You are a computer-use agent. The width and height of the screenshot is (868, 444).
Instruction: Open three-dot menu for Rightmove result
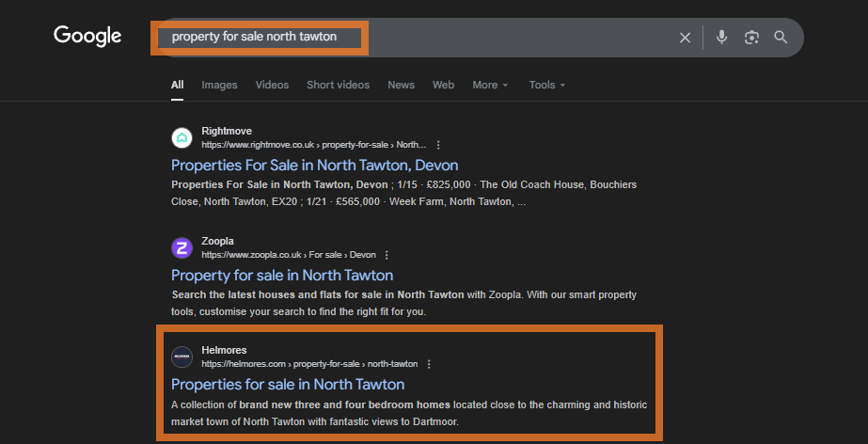coord(438,145)
